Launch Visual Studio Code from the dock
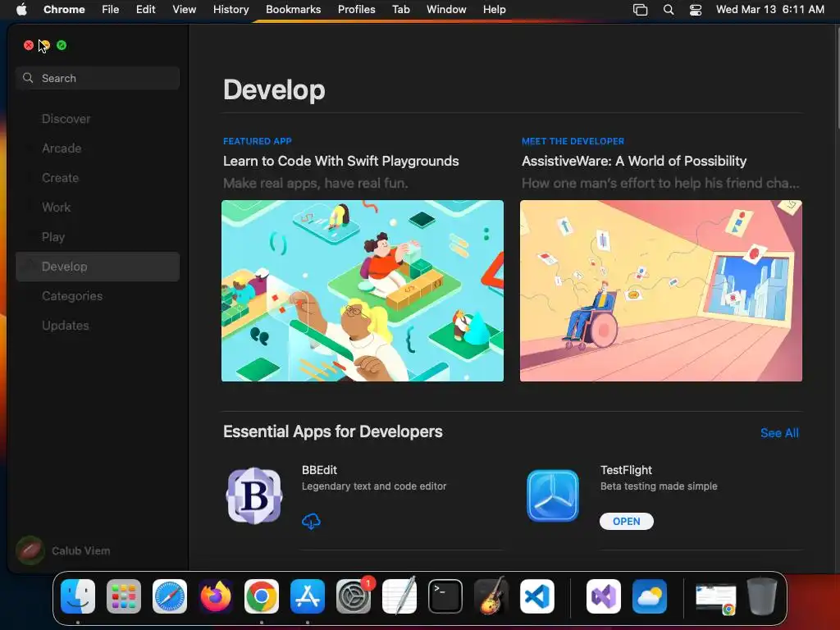Viewport: 840px width, 630px height. pos(536,596)
